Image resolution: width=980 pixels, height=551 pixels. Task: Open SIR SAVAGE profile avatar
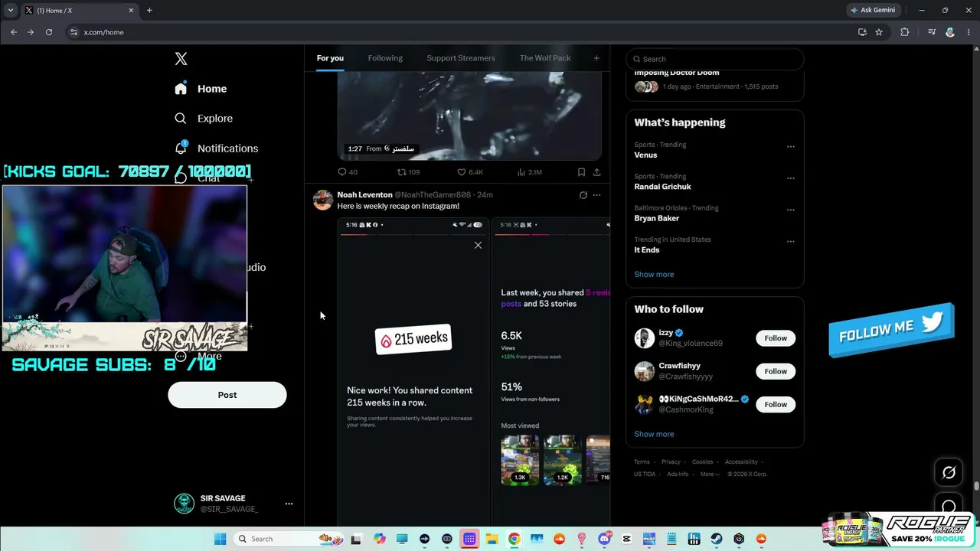pyautogui.click(x=184, y=504)
